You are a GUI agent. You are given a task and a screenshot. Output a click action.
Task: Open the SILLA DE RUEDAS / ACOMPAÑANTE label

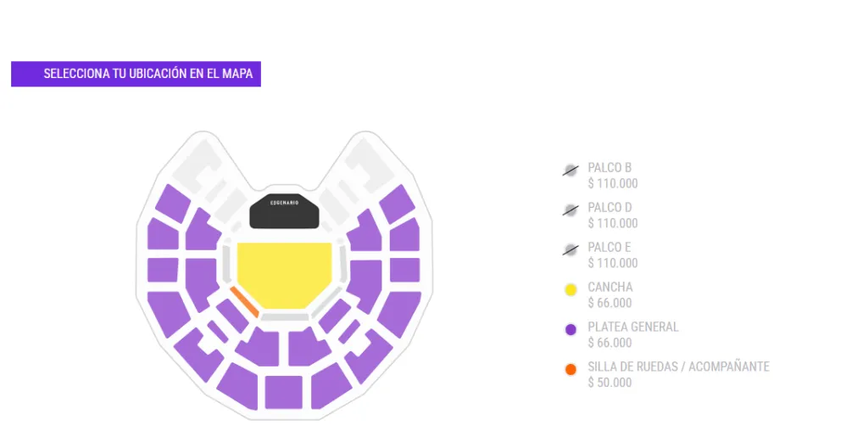pyautogui.click(x=678, y=366)
